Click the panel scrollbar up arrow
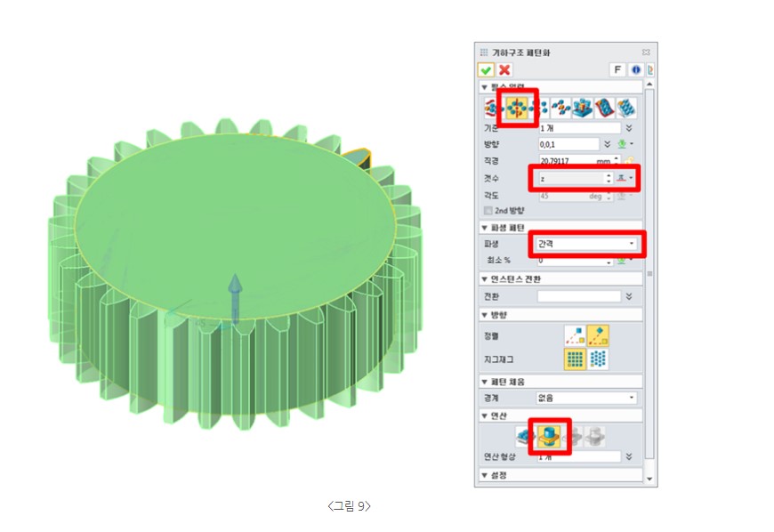 [x=649, y=85]
